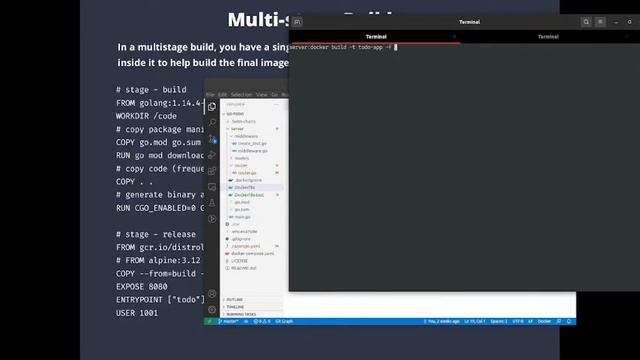Open the Extensions view in the VS Code activity bar
640x360 pixels.
pos(212,171)
